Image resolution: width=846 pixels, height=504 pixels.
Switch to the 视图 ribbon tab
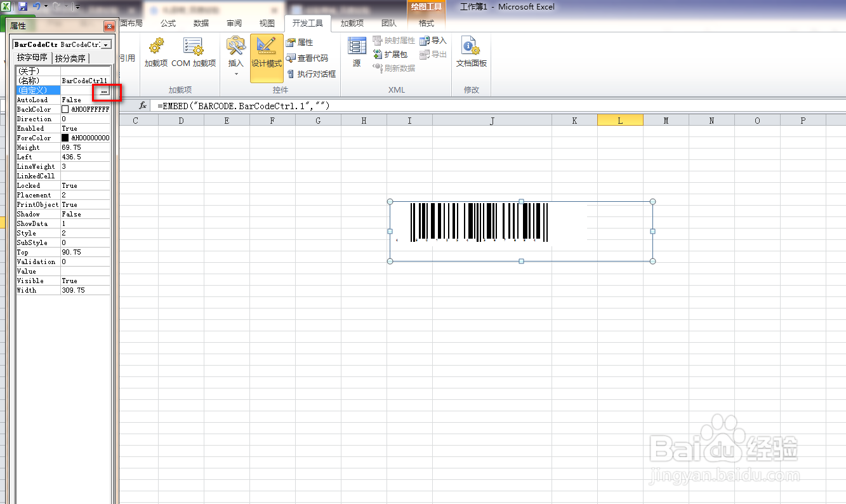point(267,23)
